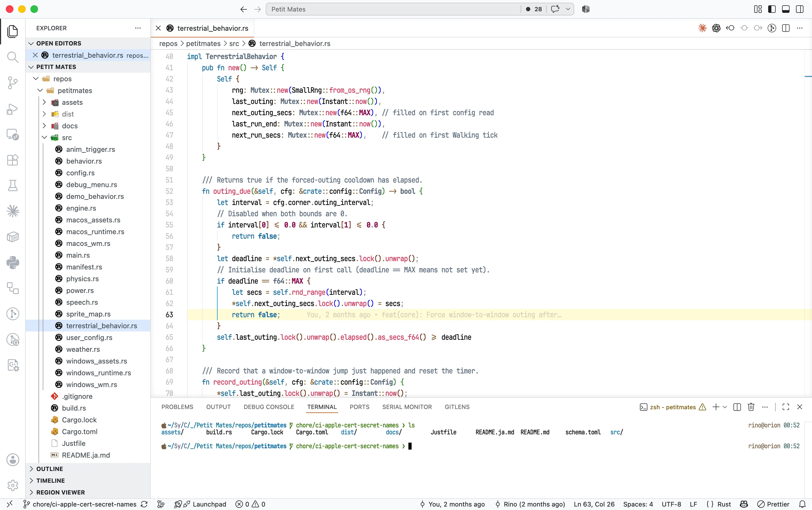Click the src breadcrumb segment
The width and height of the screenshot is (812, 510).
tap(234, 44)
